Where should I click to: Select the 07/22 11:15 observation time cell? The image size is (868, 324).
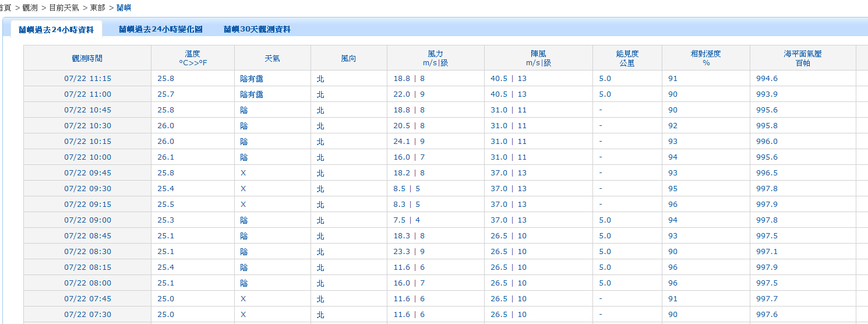pyautogui.click(x=87, y=79)
